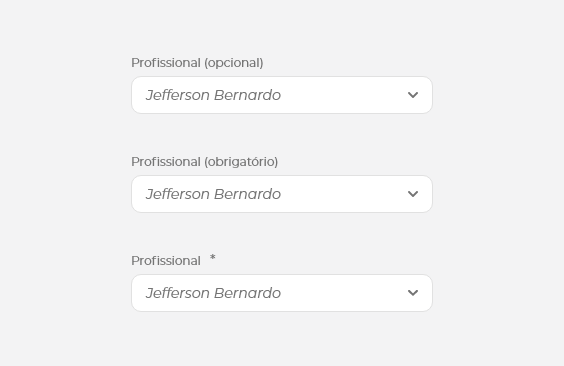The width and height of the screenshot is (564, 366).
Task: Open the Profissional (opcional) select box
Action: pyautogui.click(x=282, y=95)
